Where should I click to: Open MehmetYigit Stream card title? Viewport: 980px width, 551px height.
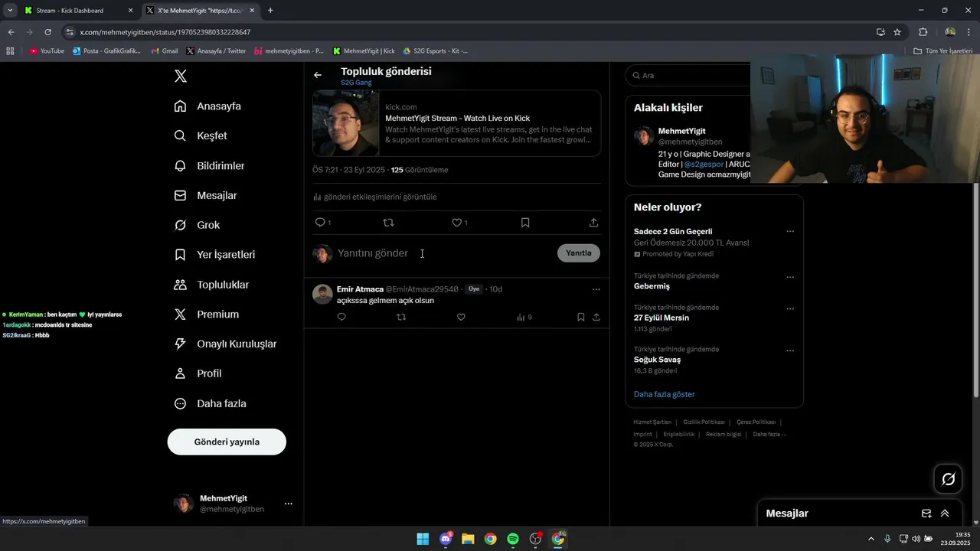[457, 119]
